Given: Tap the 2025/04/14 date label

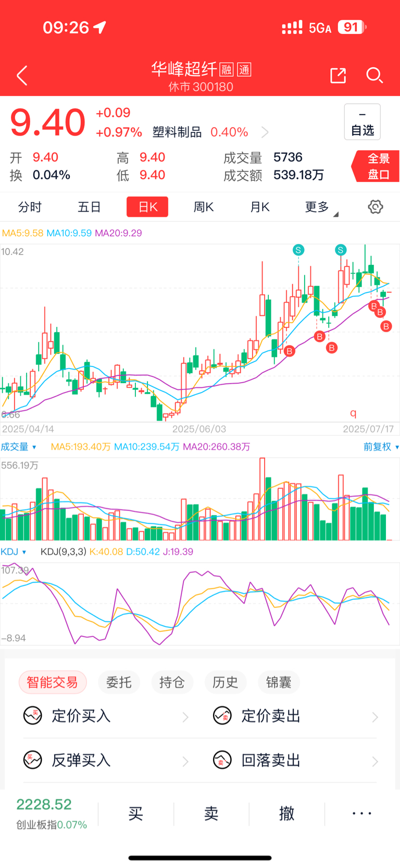Looking at the screenshot, I should click(x=28, y=429).
